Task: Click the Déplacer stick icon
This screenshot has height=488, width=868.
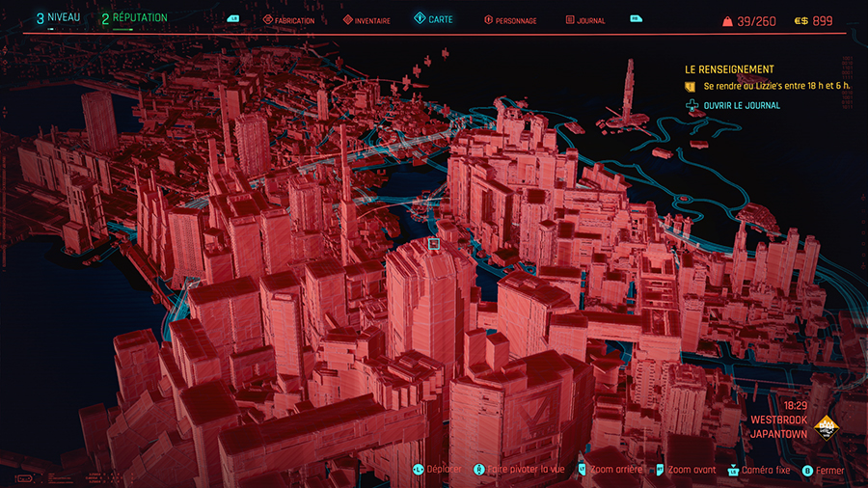Action: [x=418, y=471]
